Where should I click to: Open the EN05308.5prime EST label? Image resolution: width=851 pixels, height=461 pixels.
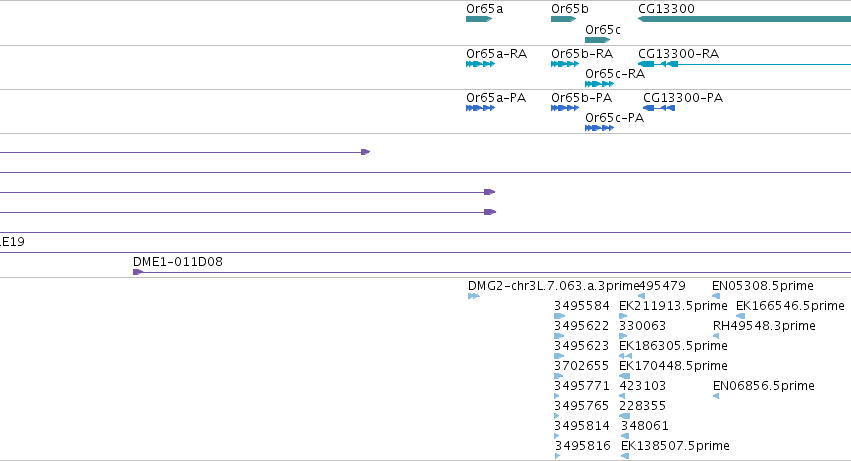pos(763,286)
